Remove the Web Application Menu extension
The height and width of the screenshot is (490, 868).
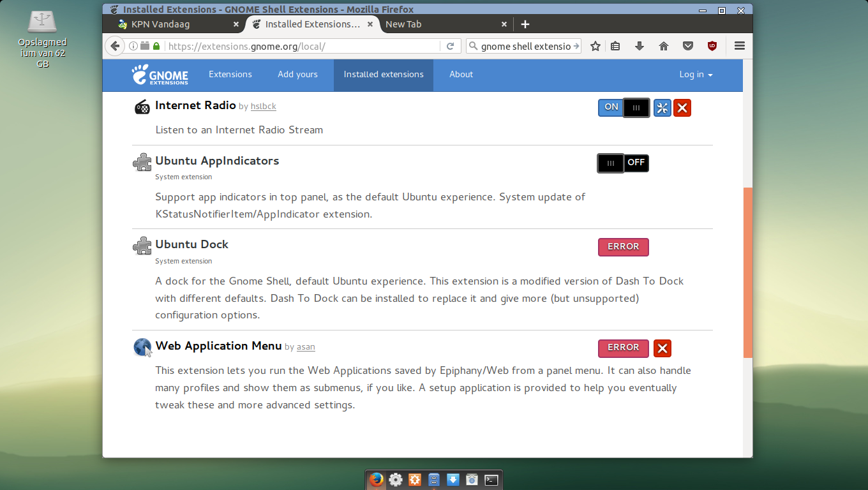(x=662, y=348)
